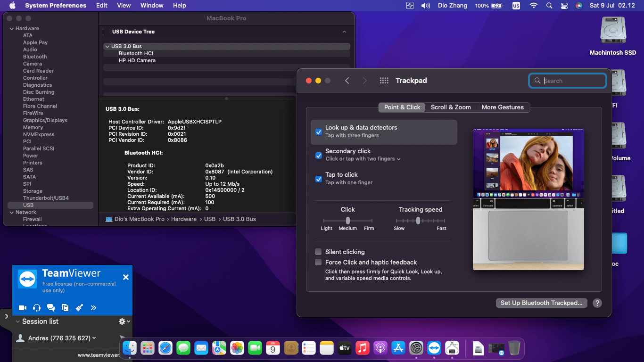Click the Show All grid icon in Trackpad

coord(384,81)
